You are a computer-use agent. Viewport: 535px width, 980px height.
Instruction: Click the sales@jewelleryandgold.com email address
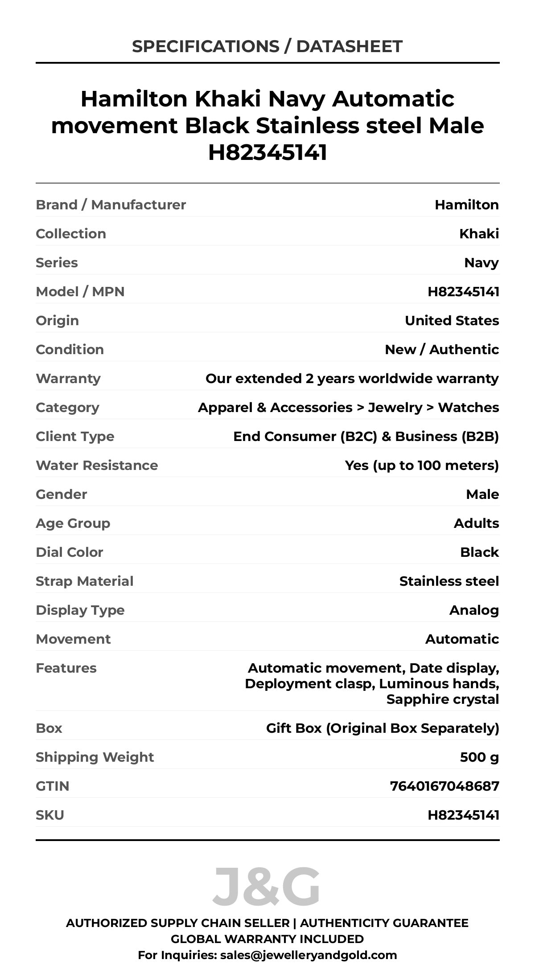point(308,955)
